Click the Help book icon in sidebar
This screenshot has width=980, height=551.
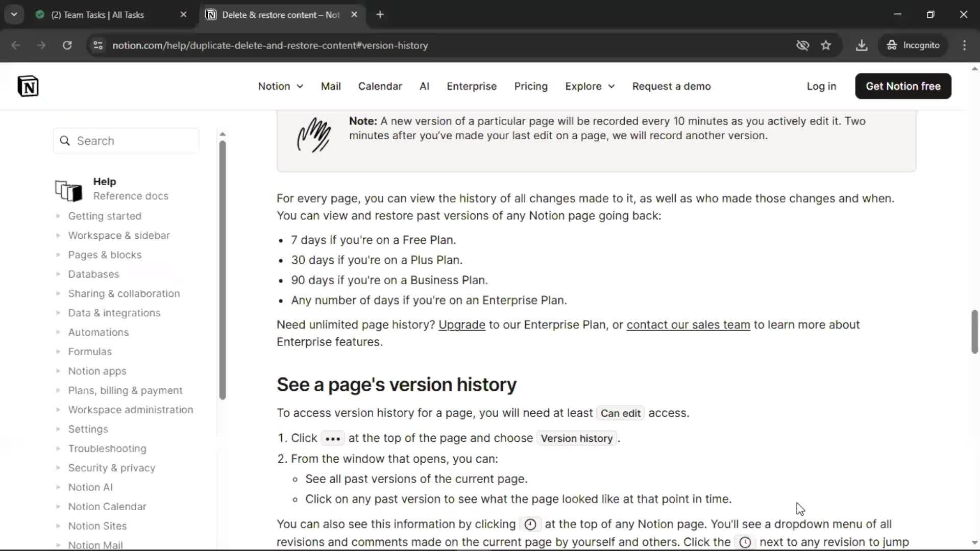pyautogui.click(x=68, y=190)
